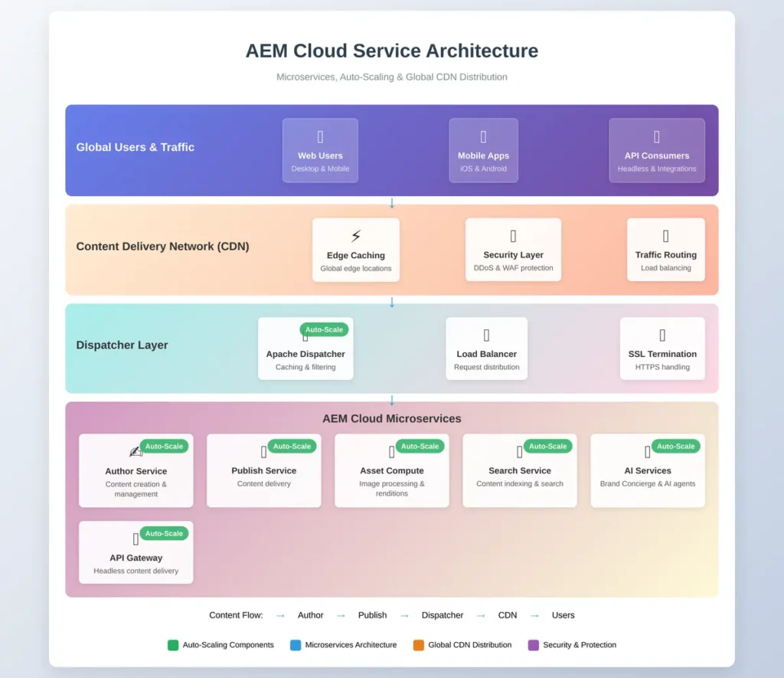
Task: Click the "Headless & Integrations" text
Action: click(656, 169)
